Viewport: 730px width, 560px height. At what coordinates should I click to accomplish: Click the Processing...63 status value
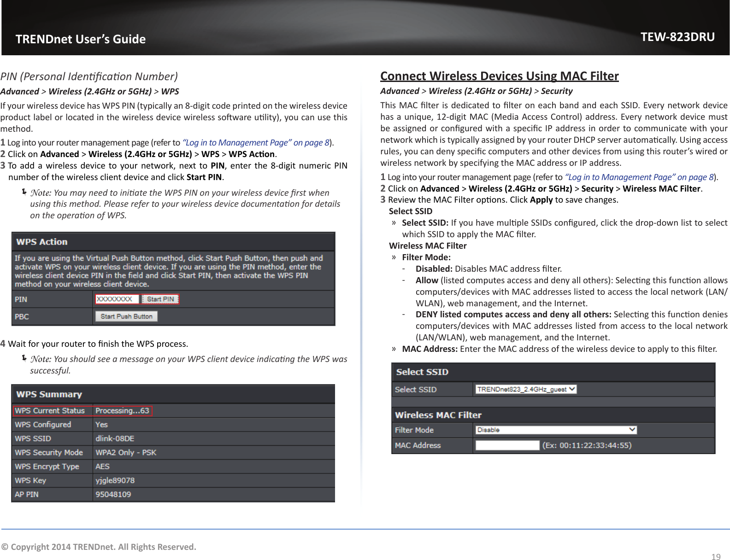click(122, 411)
